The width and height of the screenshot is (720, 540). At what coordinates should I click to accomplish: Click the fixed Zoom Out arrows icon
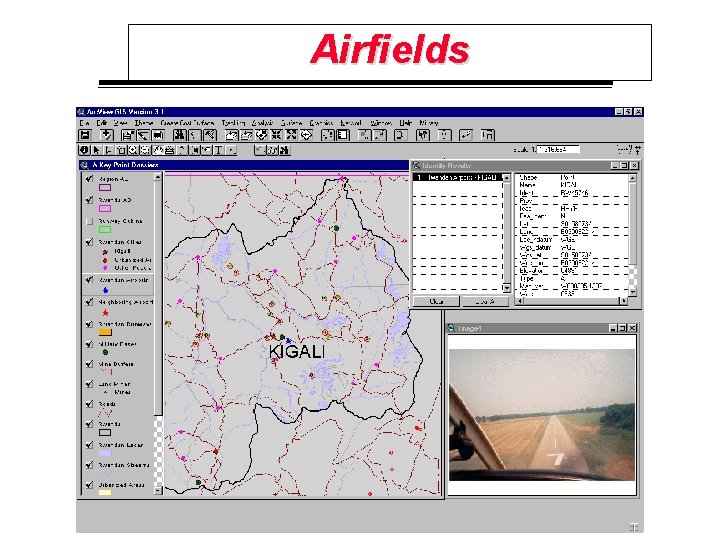[291, 135]
